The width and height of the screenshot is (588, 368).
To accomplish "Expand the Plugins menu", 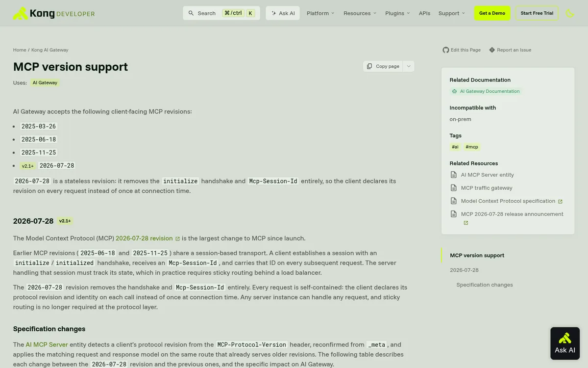I will pos(397,13).
